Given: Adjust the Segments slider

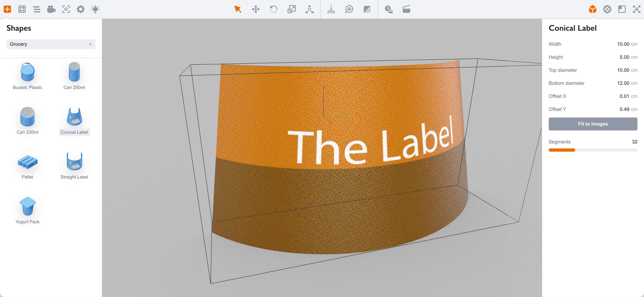Looking at the screenshot, I should tap(575, 150).
